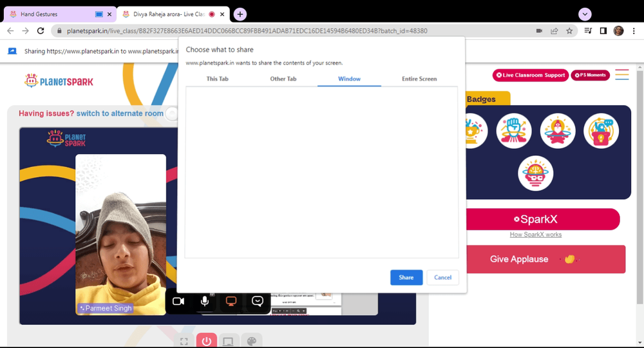This screenshot has height=348, width=644.
Task: Mute the microphone in the video controls
Action: point(205,301)
